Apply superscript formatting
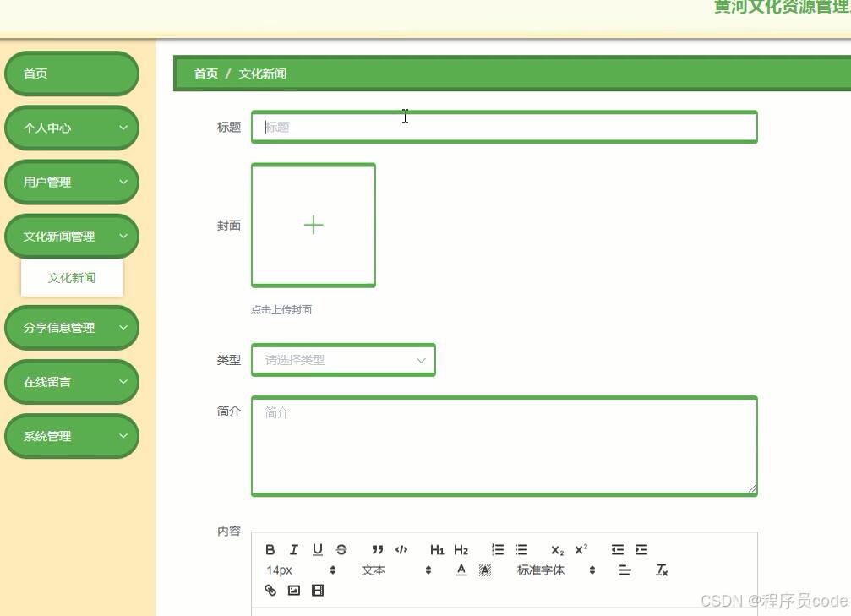Viewport: 851px width, 616px height. pyautogui.click(x=581, y=550)
